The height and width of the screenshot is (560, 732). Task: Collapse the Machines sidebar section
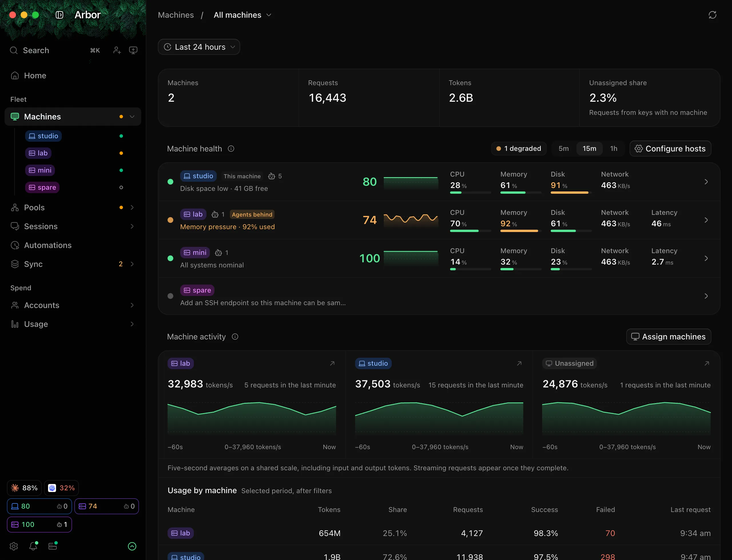tap(132, 117)
